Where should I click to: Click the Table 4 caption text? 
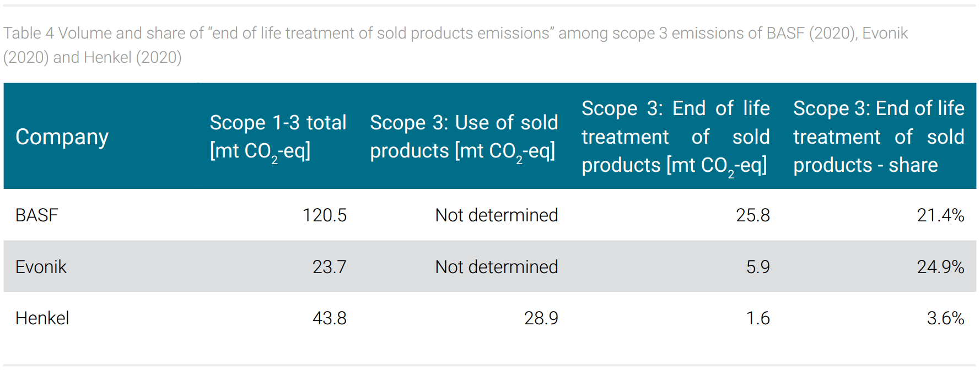coord(455,45)
